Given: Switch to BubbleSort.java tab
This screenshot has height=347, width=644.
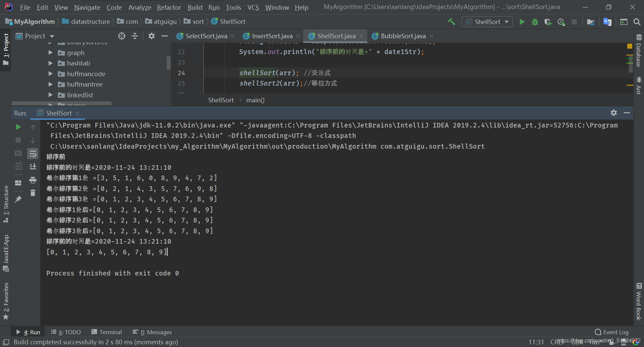Looking at the screenshot, I should point(403,36).
